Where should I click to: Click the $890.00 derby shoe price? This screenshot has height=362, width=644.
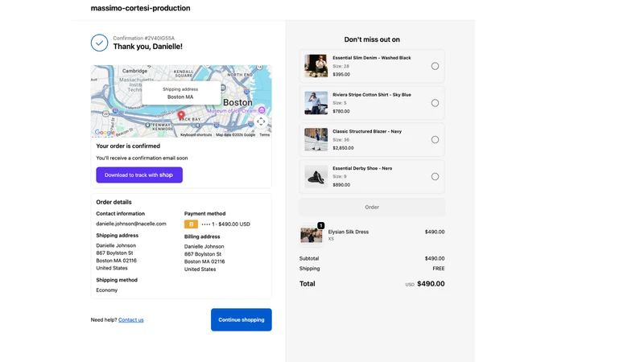coord(341,185)
